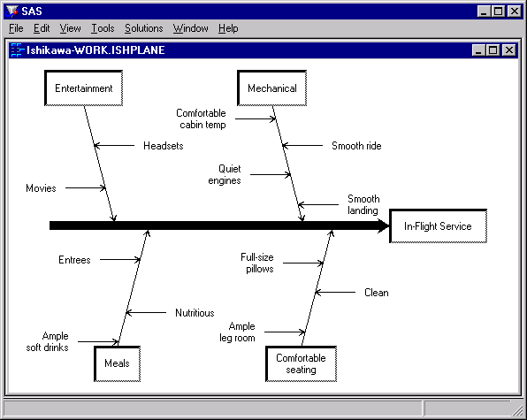Select the Comfortable seating branch box
This screenshot has width=527, height=420.
[x=301, y=363]
